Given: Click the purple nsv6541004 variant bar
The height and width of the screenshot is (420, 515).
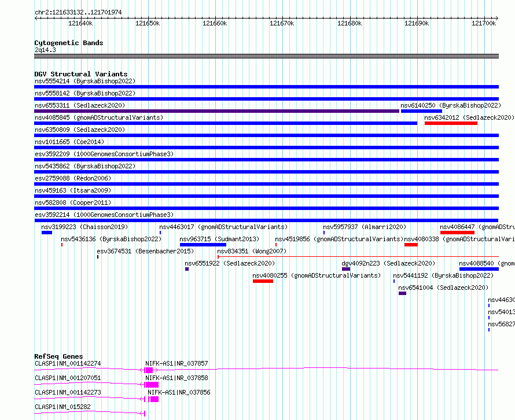Looking at the screenshot, I should point(402,293).
